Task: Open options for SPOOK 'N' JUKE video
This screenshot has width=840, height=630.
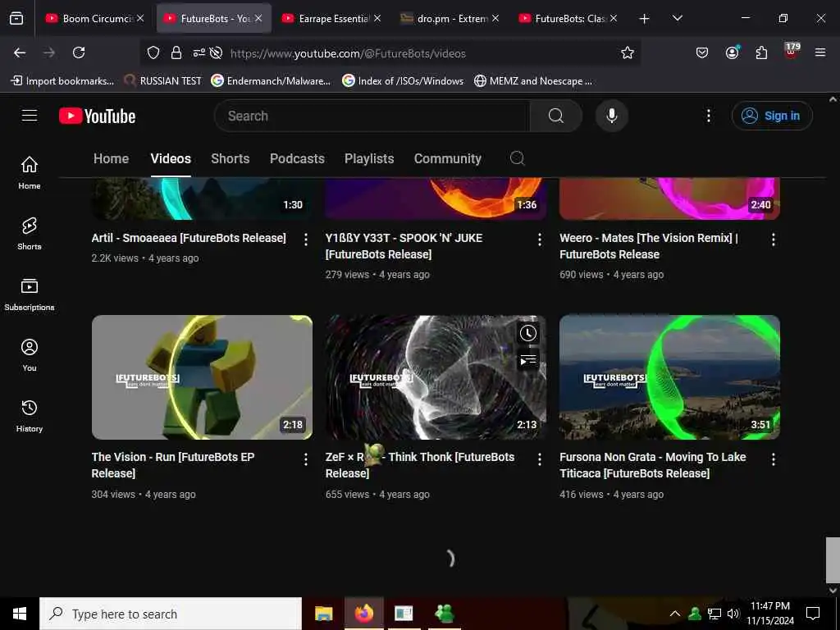Action: (x=540, y=240)
